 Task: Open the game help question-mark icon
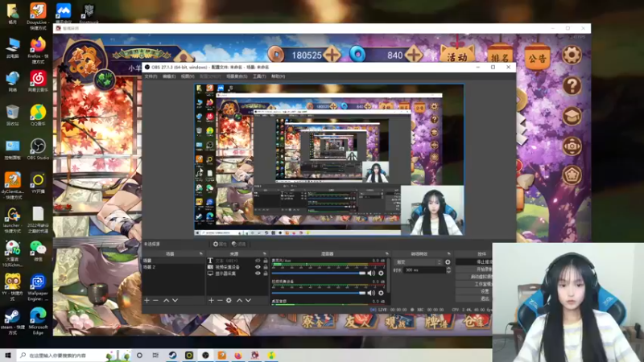(x=572, y=86)
